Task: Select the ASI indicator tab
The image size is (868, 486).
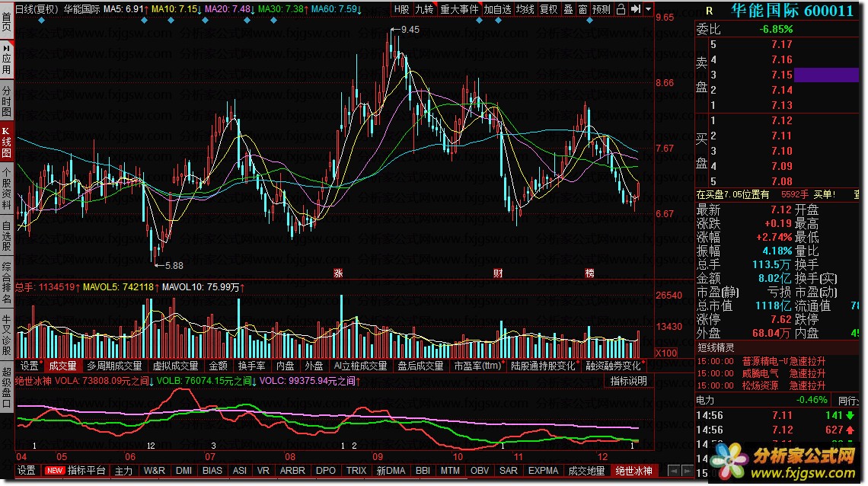Action: [x=240, y=471]
